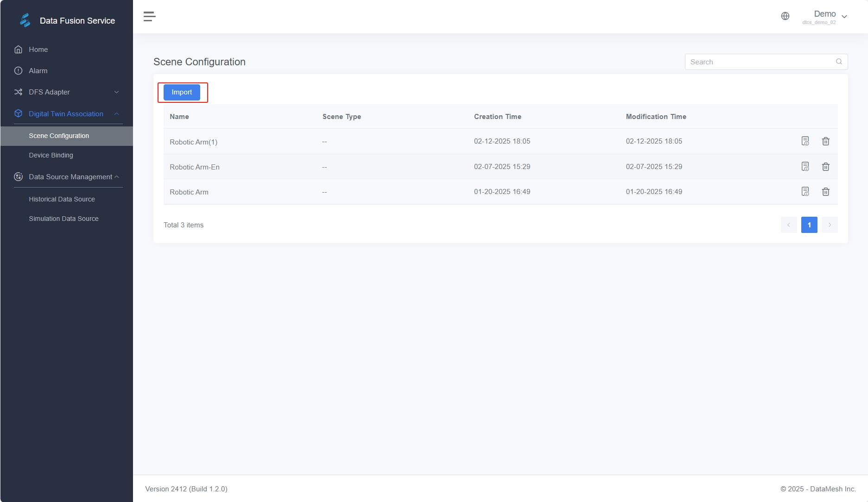The width and height of the screenshot is (868, 502).
Task: Click the hamburger menu collapse icon
Action: click(x=149, y=17)
